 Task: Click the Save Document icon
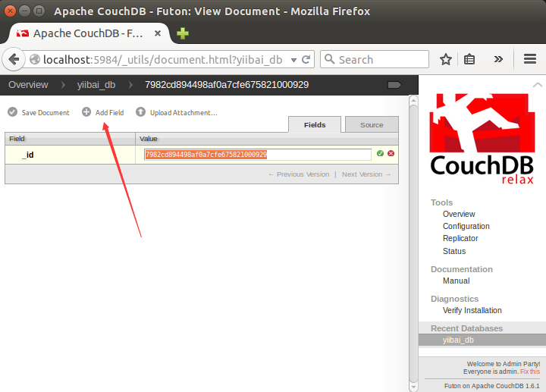tap(12, 112)
